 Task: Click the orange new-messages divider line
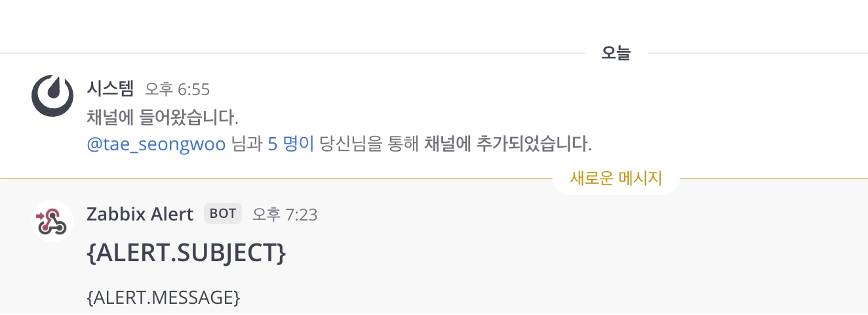pyautogui.click(x=262, y=178)
